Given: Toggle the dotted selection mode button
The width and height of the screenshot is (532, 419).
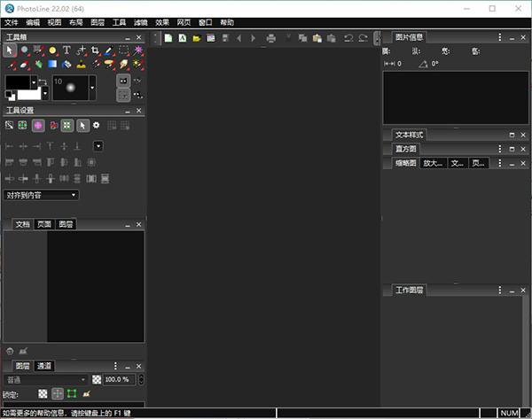Looking at the screenshot, I should pyautogui.click(x=123, y=96).
